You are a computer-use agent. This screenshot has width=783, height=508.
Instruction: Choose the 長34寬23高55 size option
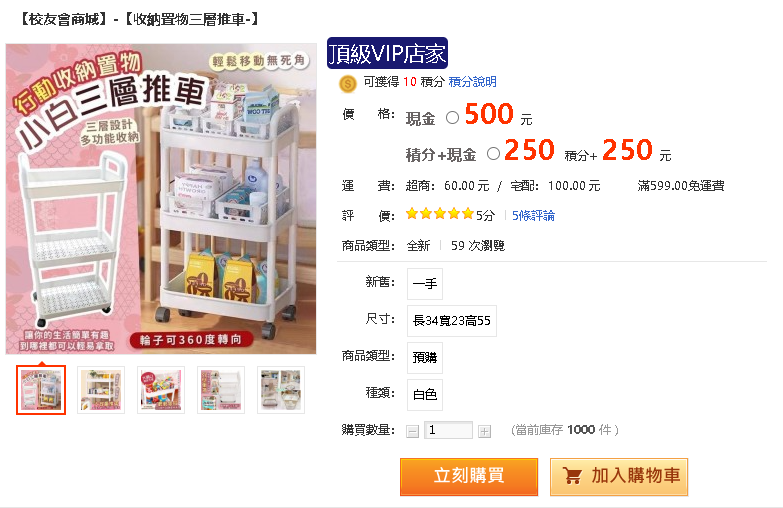pyautogui.click(x=452, y=321)
